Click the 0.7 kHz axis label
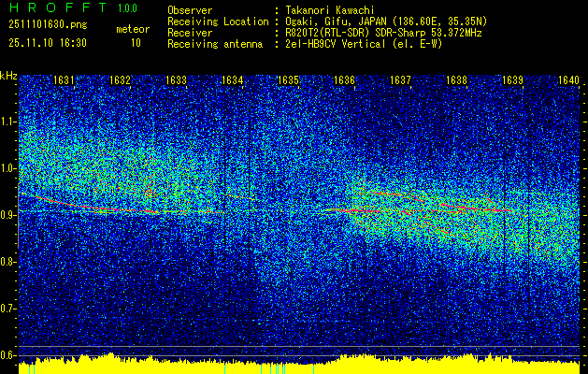This screenshot has width=588, height=374. (x=8, y=309)
